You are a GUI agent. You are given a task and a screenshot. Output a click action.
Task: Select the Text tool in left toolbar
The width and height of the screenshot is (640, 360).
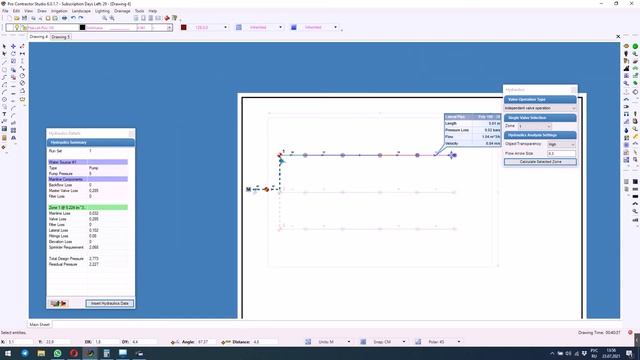click(x=4, y=114)
